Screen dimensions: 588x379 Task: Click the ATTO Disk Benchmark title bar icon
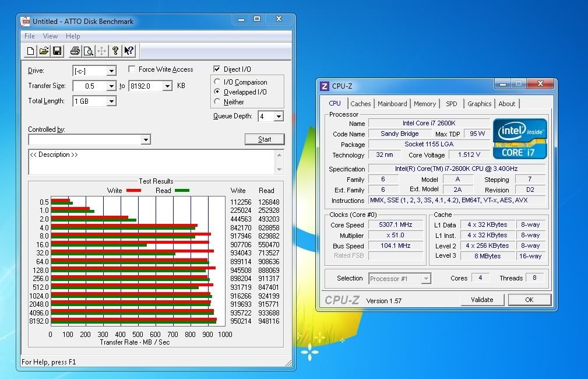[26, 22]
